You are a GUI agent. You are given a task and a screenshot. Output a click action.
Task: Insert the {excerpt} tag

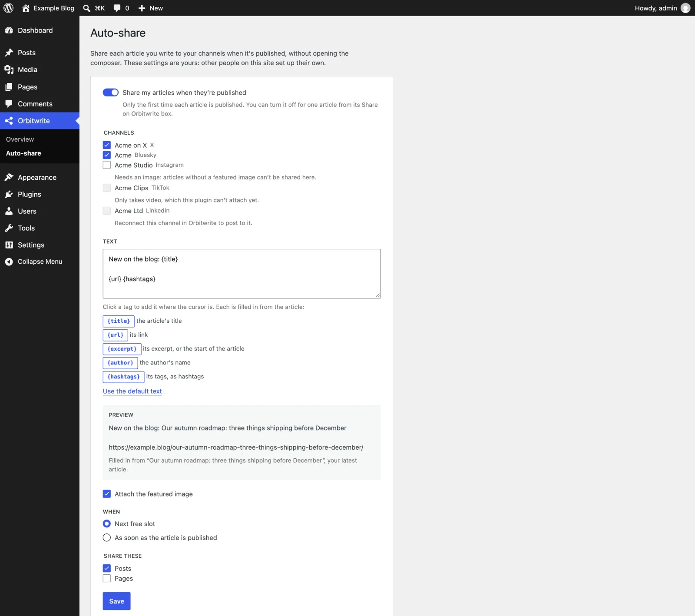[x=122, y=349]
